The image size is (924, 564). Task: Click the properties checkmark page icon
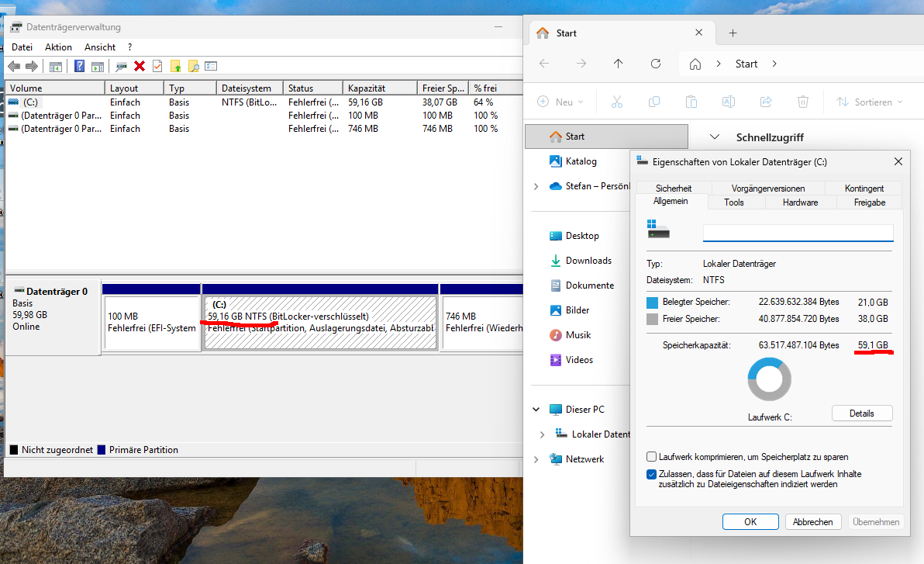tap(157, 67)
